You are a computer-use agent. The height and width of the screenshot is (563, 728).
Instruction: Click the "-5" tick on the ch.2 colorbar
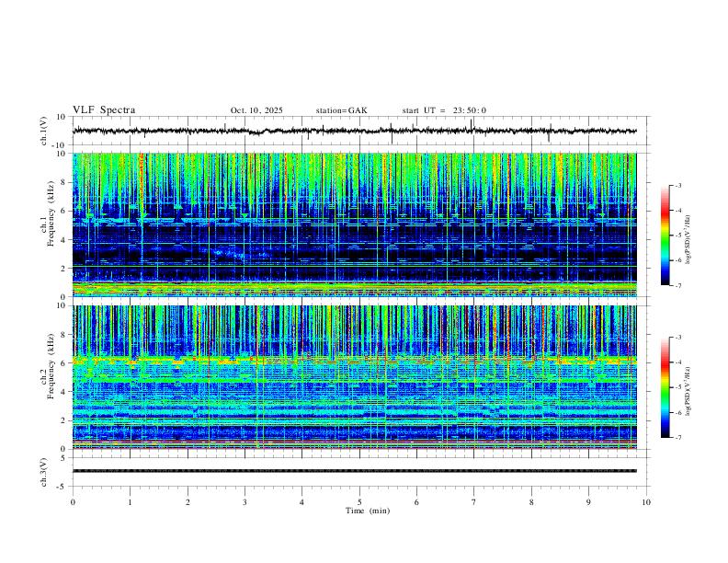point(677,387)
